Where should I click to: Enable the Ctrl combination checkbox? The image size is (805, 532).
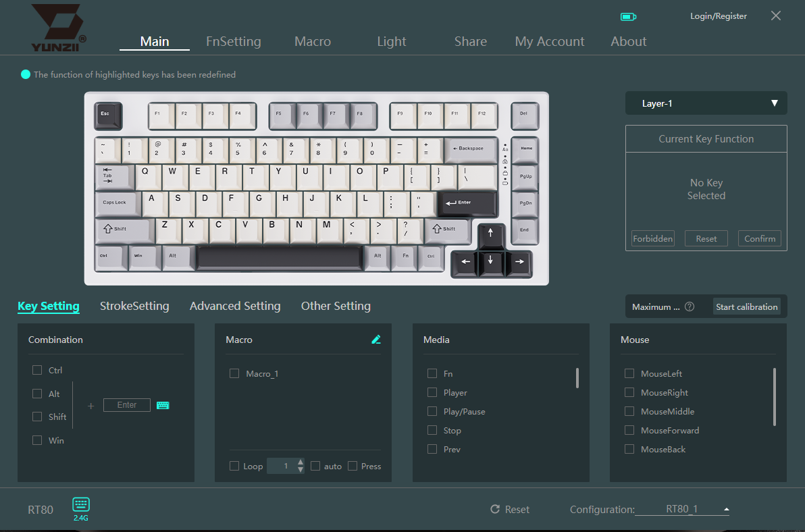pos(37,370)
